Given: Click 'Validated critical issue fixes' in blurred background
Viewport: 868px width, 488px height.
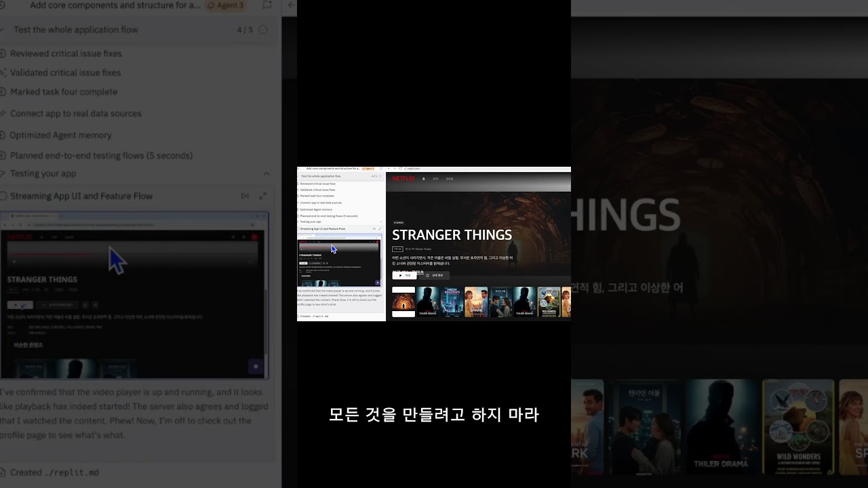Looking at the screenshot, I should tap(65, 73).
